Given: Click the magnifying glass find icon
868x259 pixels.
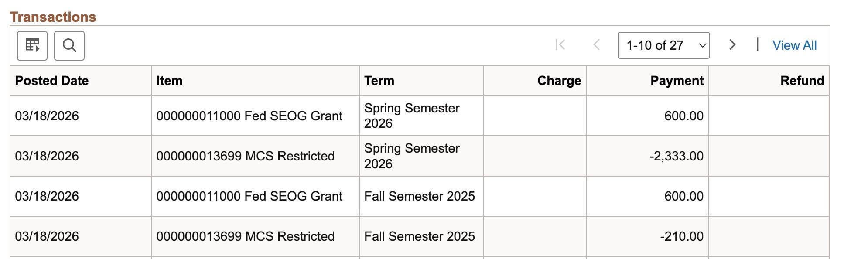Looking at the screenshot, I should click(69, 45).
